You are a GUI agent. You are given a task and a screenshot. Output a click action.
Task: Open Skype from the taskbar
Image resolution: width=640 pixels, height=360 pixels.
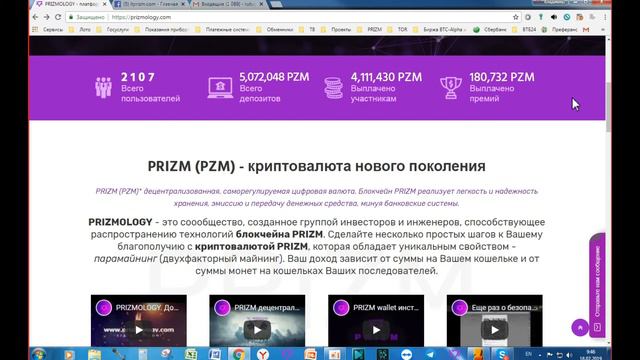click(502, 354)
